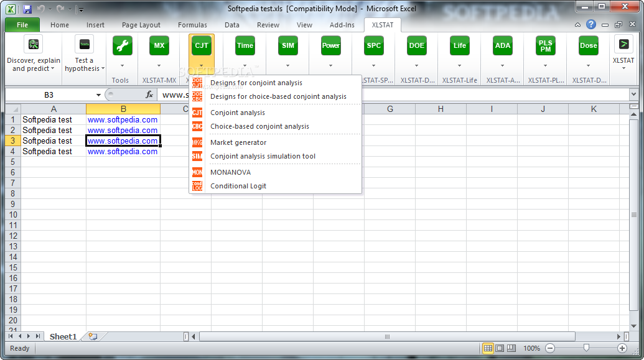Open the PLS PM icon
Image resolution: width=644 pixels, height=360 pixels.
click(x=546, y=45)
